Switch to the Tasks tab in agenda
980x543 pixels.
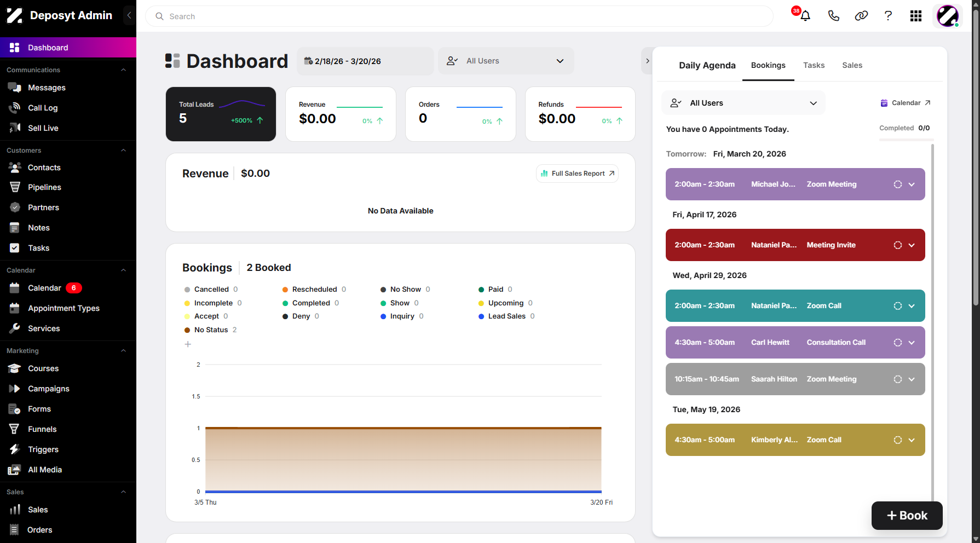click(814, 65)
